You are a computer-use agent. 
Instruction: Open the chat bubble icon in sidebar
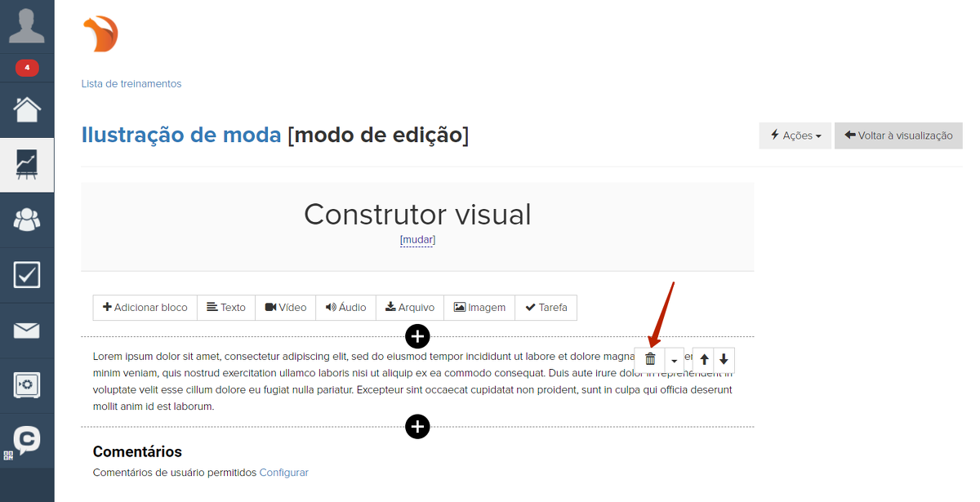27,440
